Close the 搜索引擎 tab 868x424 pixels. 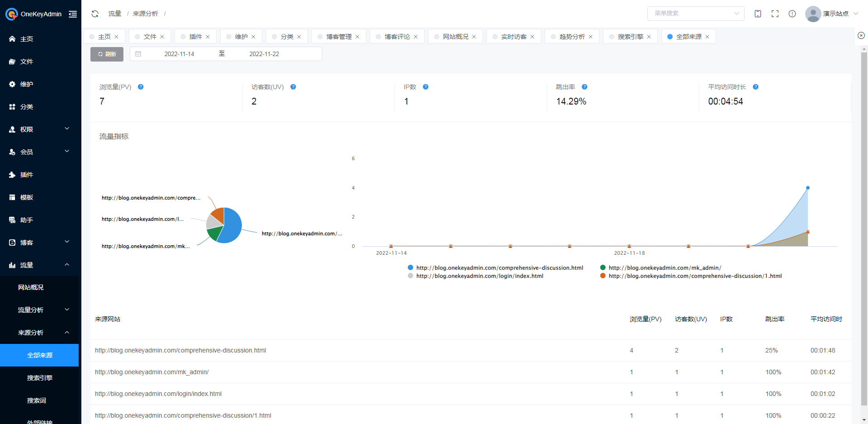point(649,37)
